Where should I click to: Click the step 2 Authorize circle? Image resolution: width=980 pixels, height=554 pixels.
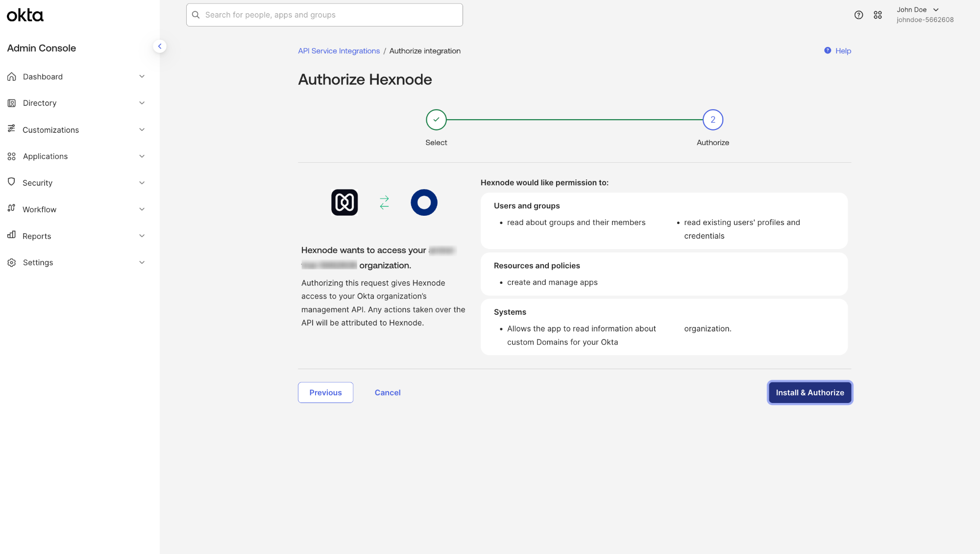pos(713,120)
